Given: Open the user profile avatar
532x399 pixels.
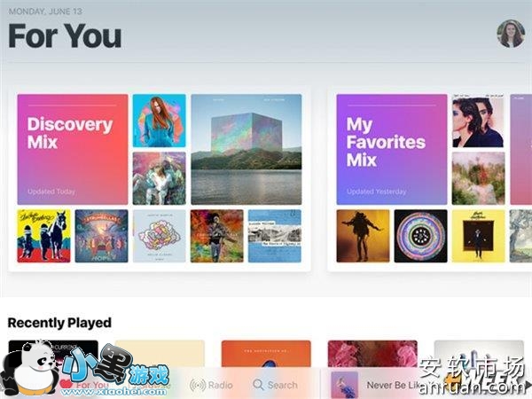Looking at the screenshot, I should [511, 34].
